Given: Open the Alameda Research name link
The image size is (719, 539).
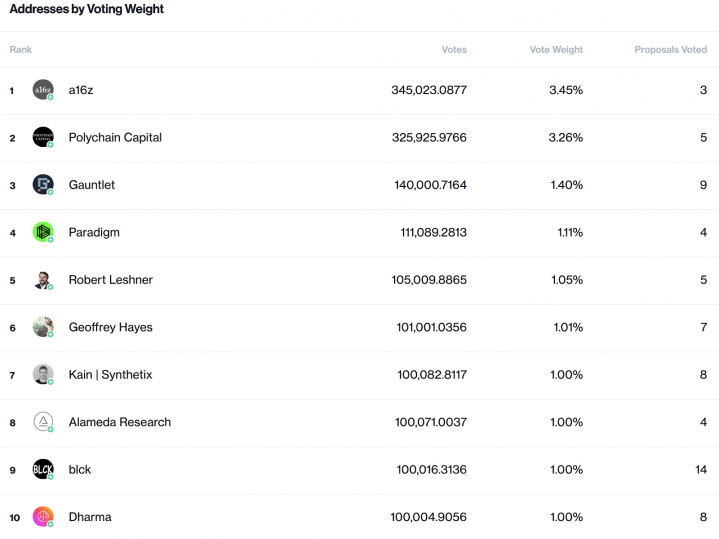Looking at the screenshot, I should [119, 422].
